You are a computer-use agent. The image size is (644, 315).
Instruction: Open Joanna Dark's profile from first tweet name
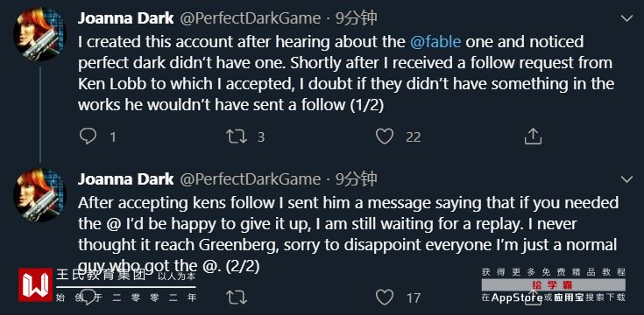[126, 18]
